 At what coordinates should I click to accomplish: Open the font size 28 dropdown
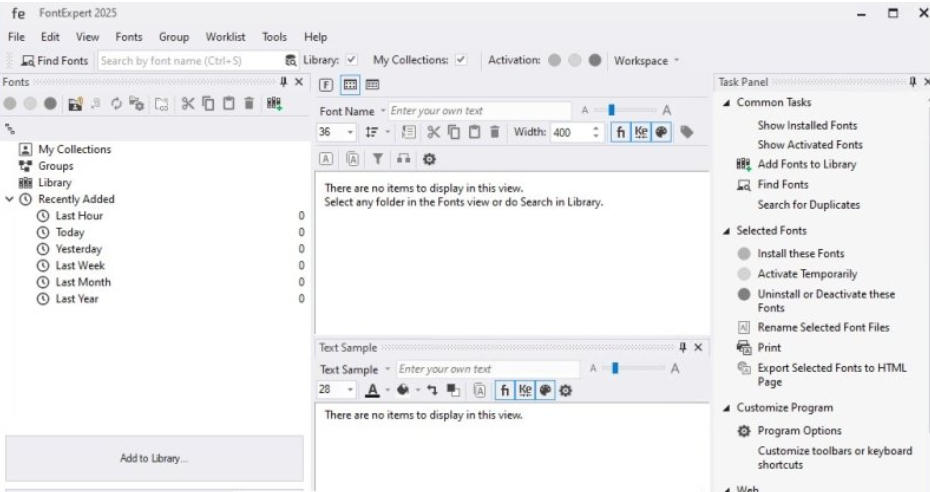pos(351,390)
